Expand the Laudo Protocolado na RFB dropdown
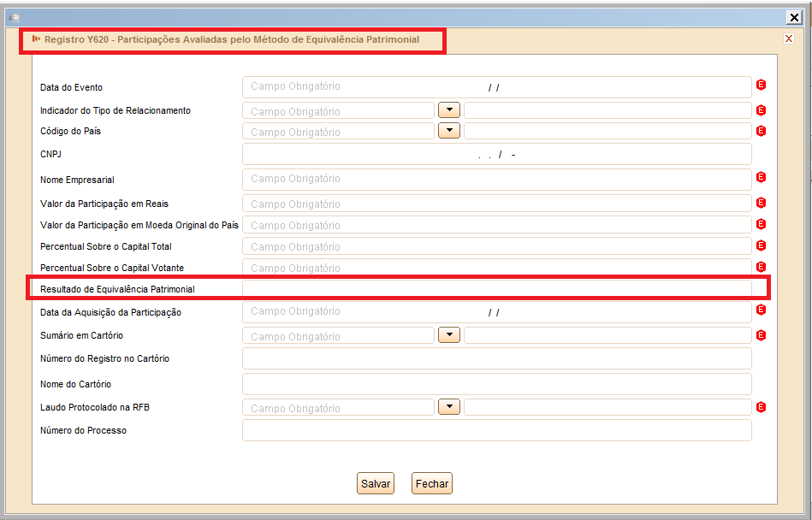This screenshot has width=812, height=520. tap(449, 407)
